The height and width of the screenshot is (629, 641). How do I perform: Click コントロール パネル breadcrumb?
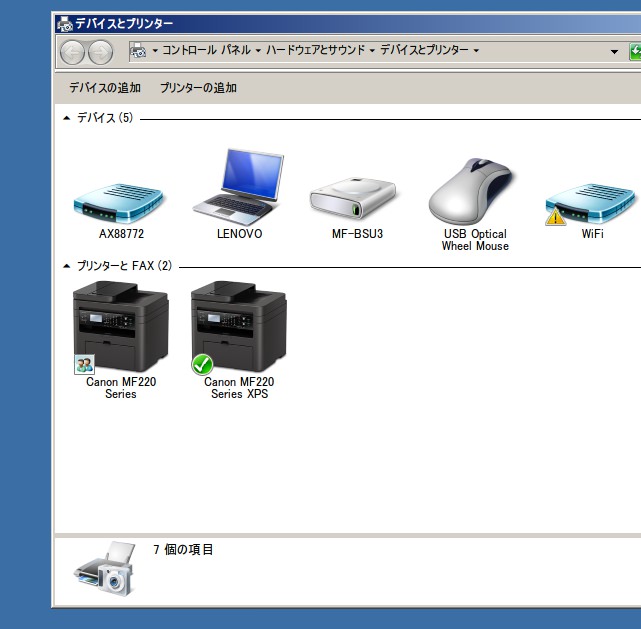[x=206, y=50]
